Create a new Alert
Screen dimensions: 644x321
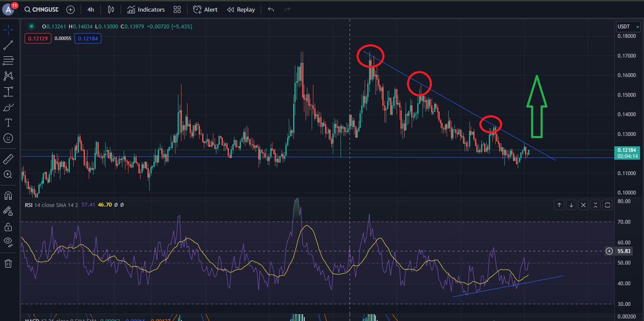[x=206, y=10]
